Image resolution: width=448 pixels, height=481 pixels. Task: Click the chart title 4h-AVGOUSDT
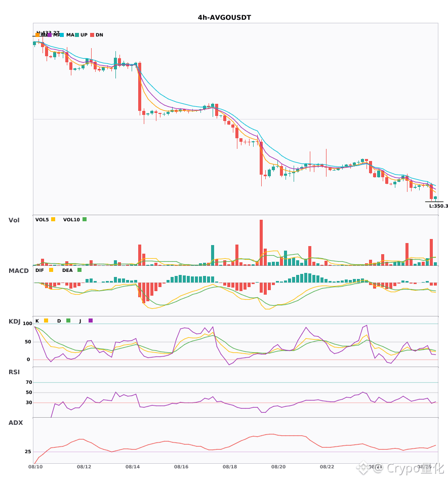224,18
